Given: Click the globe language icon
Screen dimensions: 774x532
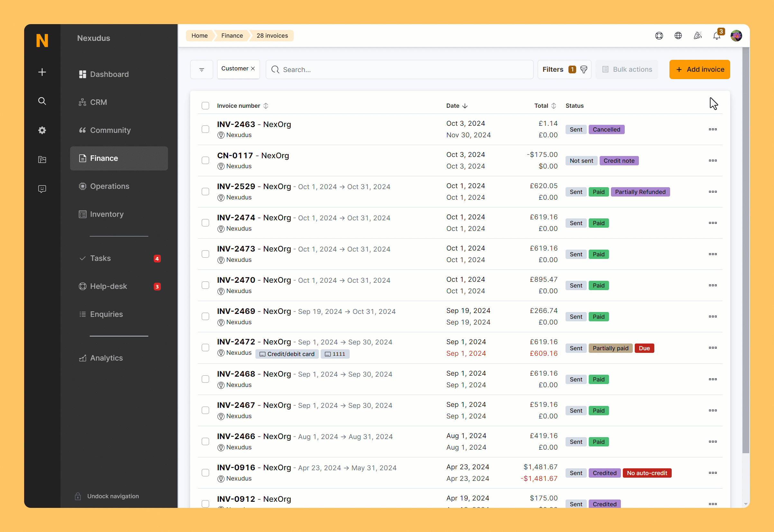Looking at the screenshot, I should (x=678, y=36).
